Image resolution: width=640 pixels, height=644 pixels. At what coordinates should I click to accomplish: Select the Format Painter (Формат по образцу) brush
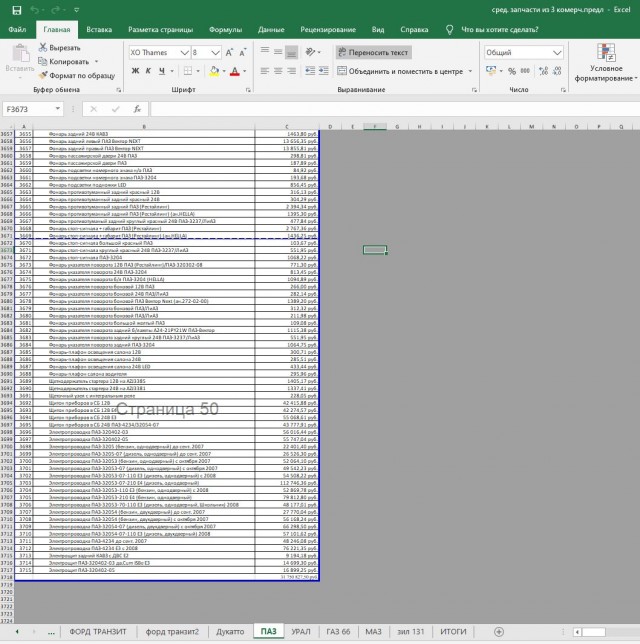(43, 75)
